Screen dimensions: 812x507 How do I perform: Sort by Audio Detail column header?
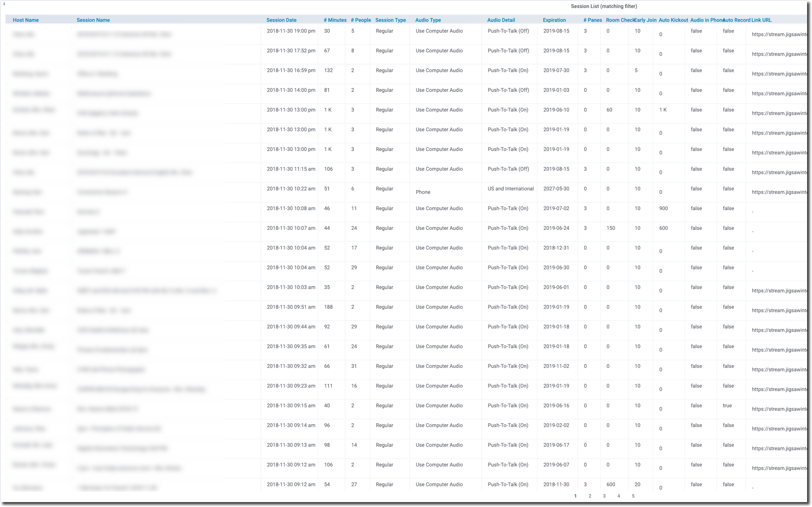pyautogui.click(x=501, y=20)
